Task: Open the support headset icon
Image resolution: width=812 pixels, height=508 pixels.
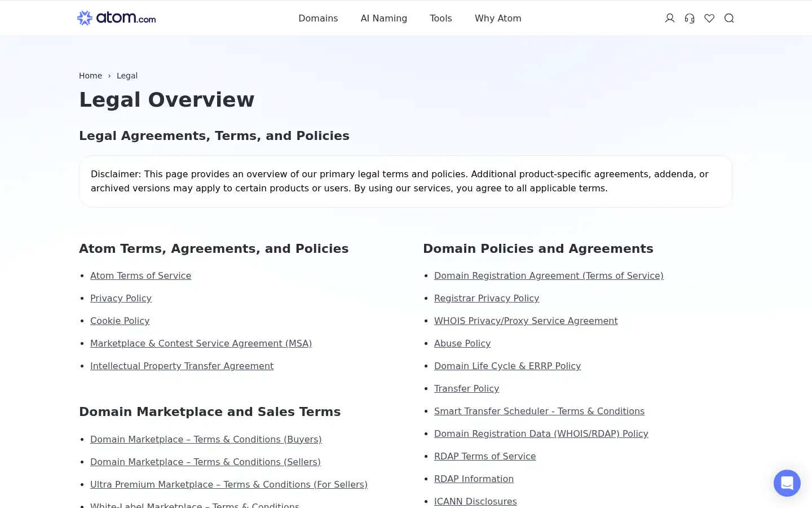Action: pyautogui.click(x=690, y=18)
